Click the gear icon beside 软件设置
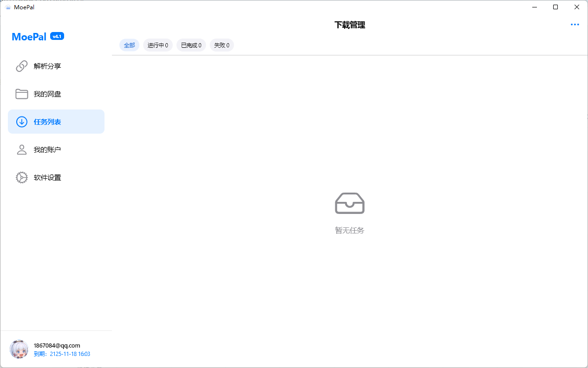 [x=22, y=177]
